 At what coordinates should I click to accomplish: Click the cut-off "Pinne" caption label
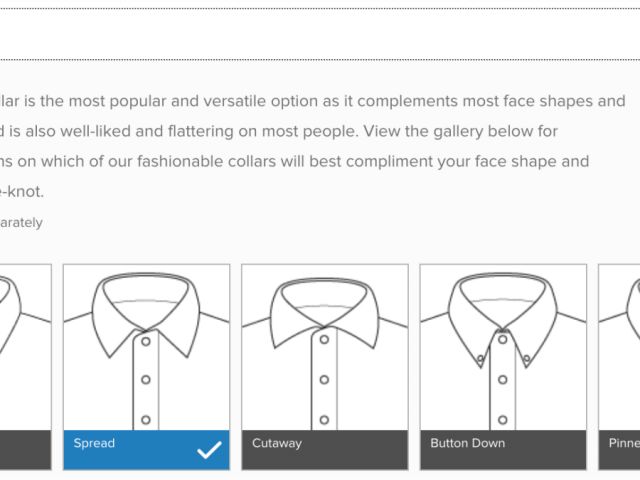[624, 443]
